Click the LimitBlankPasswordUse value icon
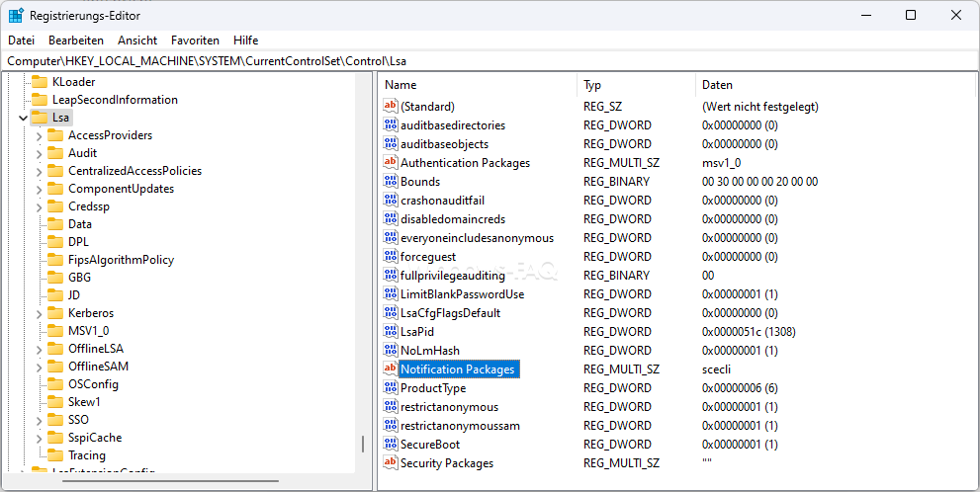The width and height of the screenshot is (980, 492). click(391, 293)
